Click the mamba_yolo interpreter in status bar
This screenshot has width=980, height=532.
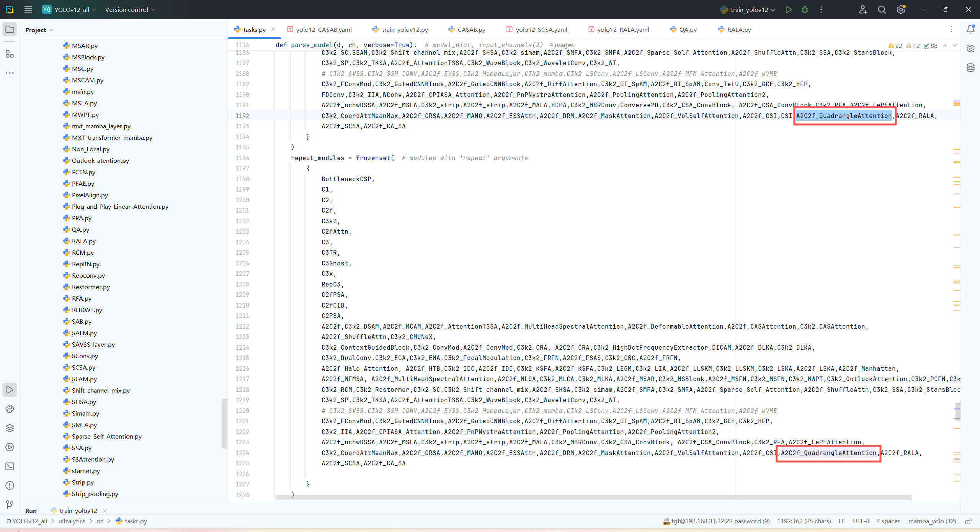click(932, 521)
